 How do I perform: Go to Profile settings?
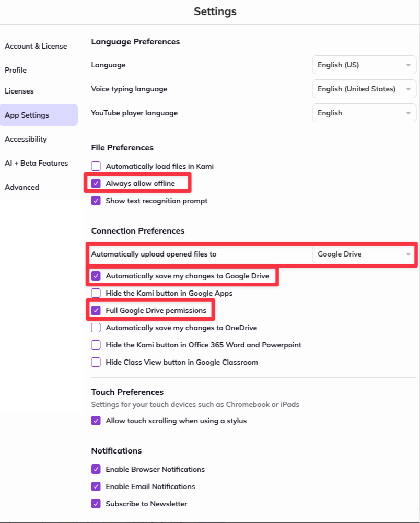point(16,70)
